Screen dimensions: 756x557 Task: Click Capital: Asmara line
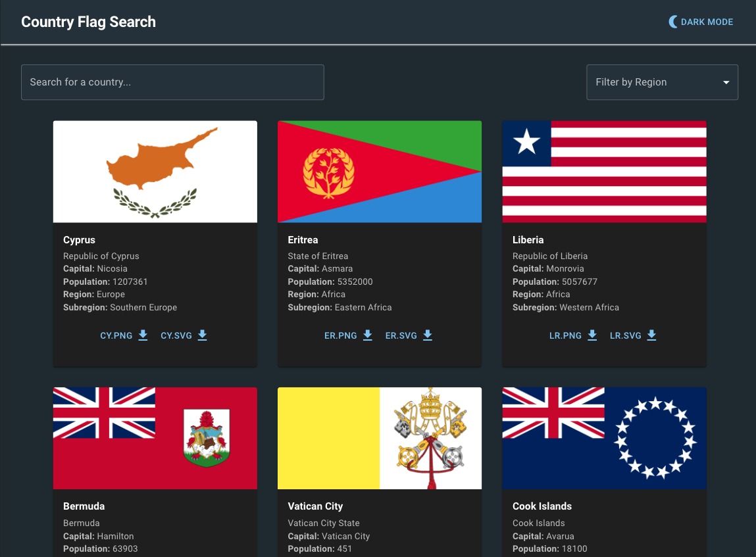pos(320,269)
